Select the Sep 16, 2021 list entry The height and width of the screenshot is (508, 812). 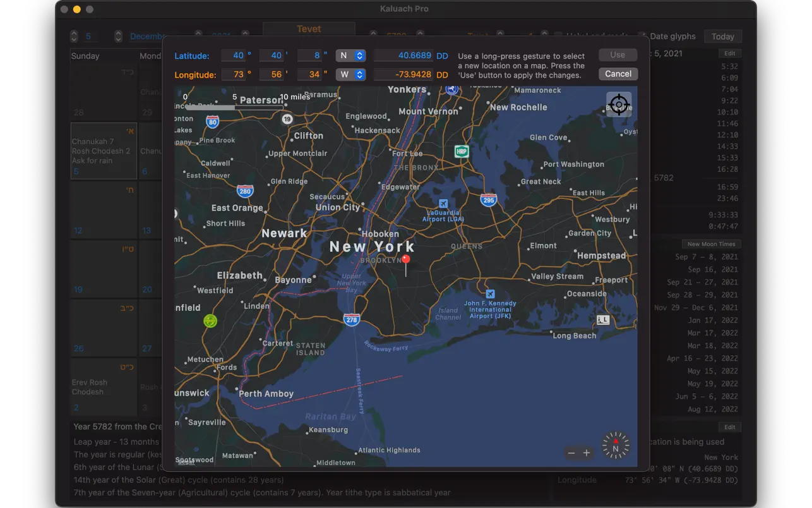[x=713, y=270]
